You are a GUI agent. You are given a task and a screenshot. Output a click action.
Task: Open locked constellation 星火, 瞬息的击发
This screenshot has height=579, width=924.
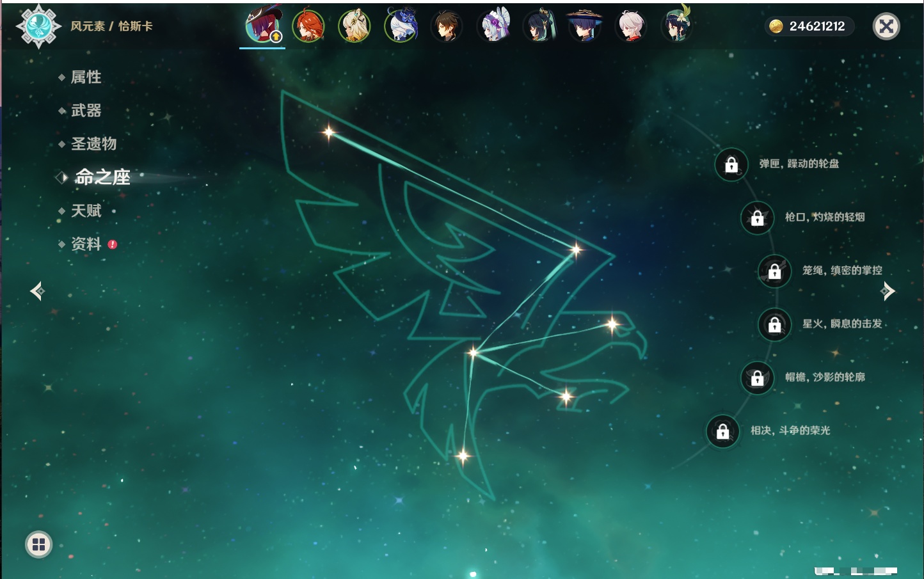[x=775, y=324]
